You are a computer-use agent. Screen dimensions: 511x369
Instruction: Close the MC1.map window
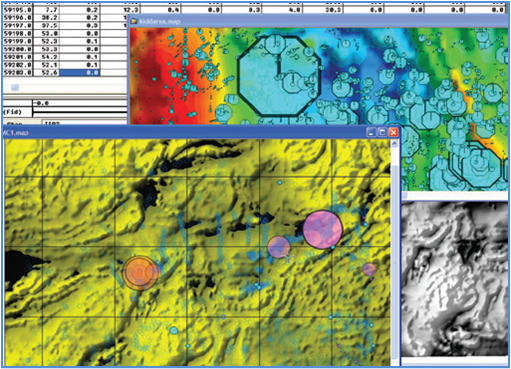coord(393,132)
